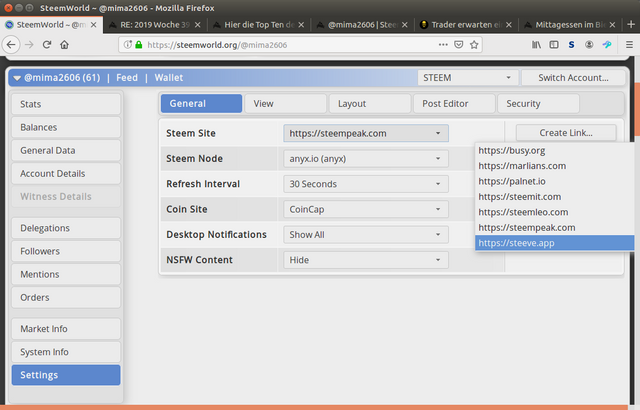This screenshot has width=640, height=410.
Task: Open the NSFW Content dropdown
Action: pyautogui.click(x=366, y=260)
